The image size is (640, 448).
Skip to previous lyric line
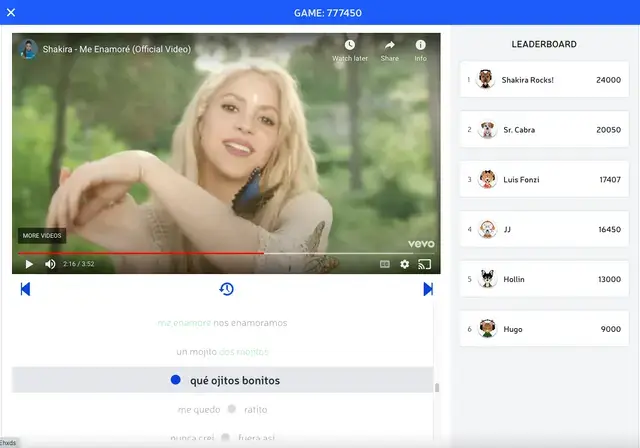pyautogui.click(x=25, y=289)
